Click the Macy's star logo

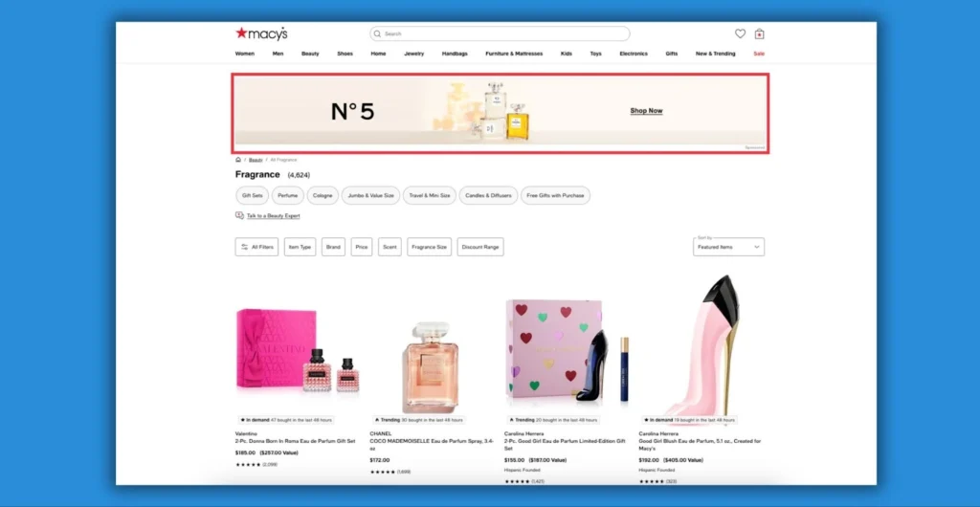click(x=261, y=33)
